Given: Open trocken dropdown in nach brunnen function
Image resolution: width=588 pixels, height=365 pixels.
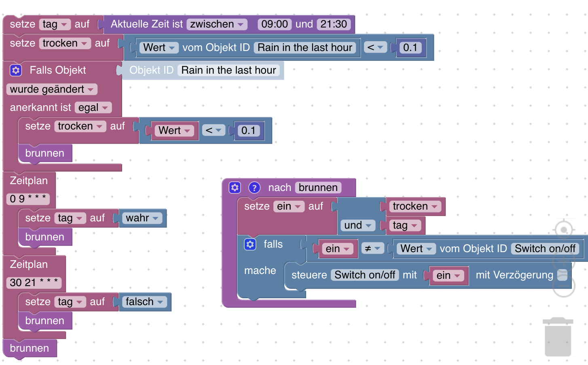Looking at the screenshot, I should point(415,206).
